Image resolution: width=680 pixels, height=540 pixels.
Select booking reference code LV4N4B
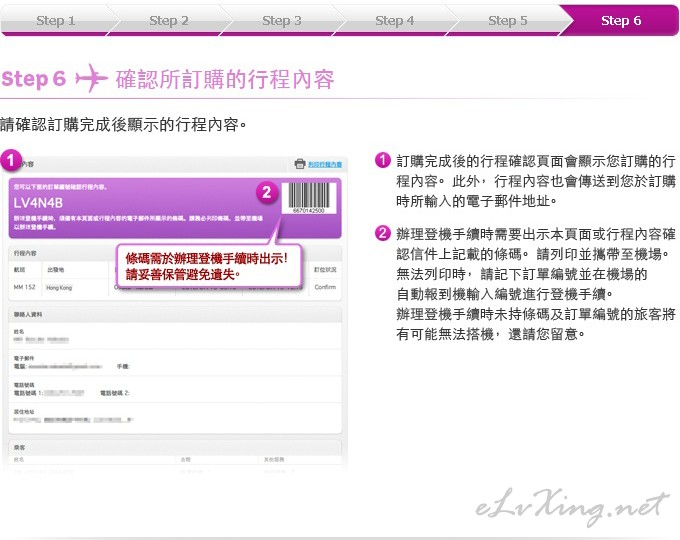tap(38, 203)
